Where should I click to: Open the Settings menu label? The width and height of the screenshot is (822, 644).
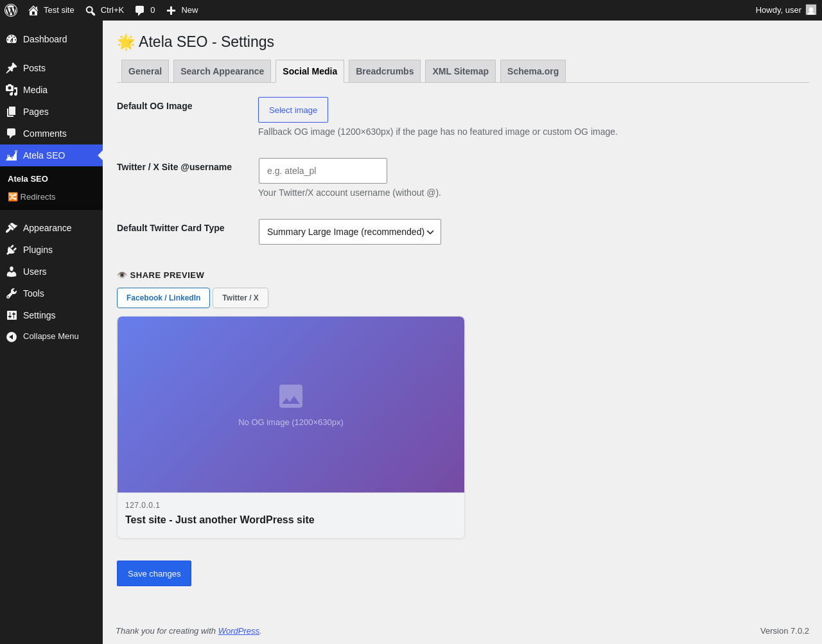(x=39, y=315)
